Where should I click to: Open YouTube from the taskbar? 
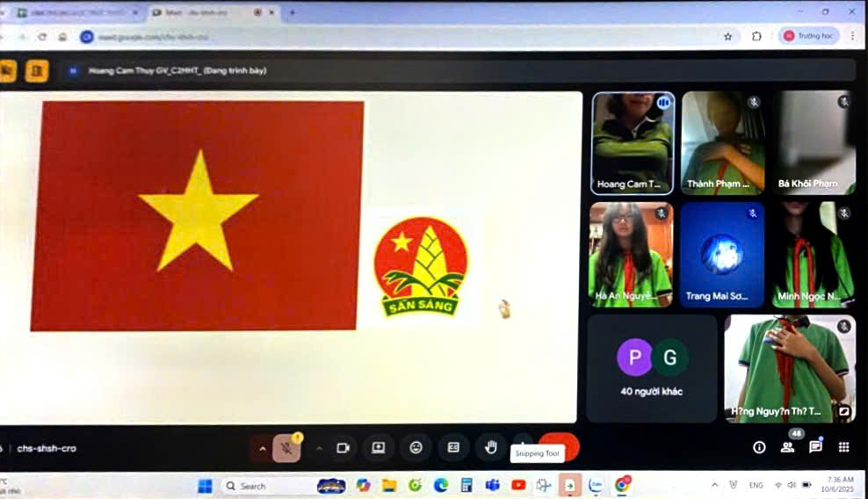(x=518, y=485)
